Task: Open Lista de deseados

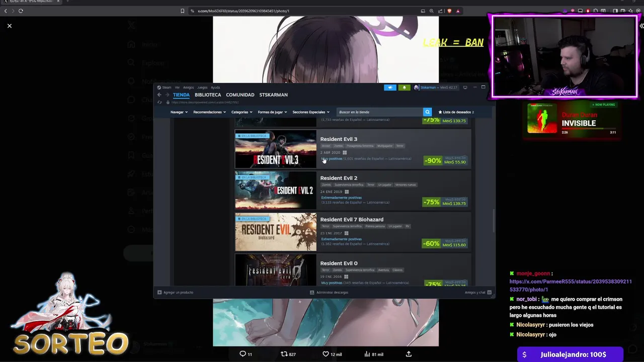Action: [x=456, y=112]
